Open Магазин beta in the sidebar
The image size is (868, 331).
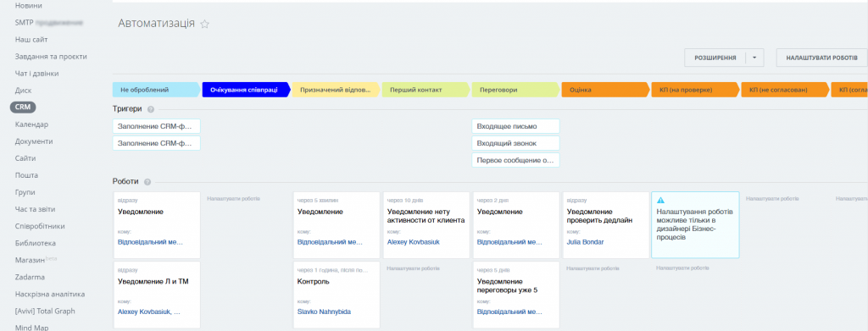[x=36, y=260]
